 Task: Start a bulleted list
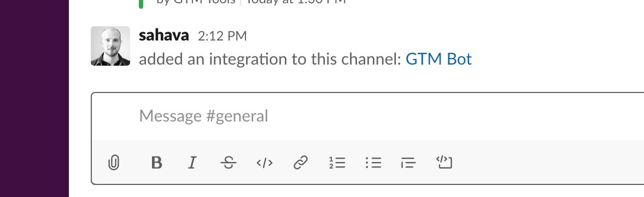click(x=373, y=163)
